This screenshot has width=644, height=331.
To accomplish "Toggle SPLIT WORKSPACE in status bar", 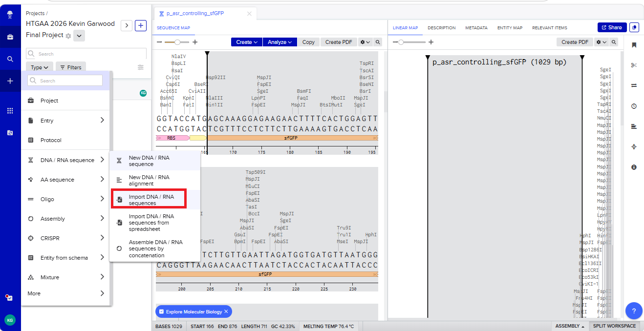I will [615, 326].
